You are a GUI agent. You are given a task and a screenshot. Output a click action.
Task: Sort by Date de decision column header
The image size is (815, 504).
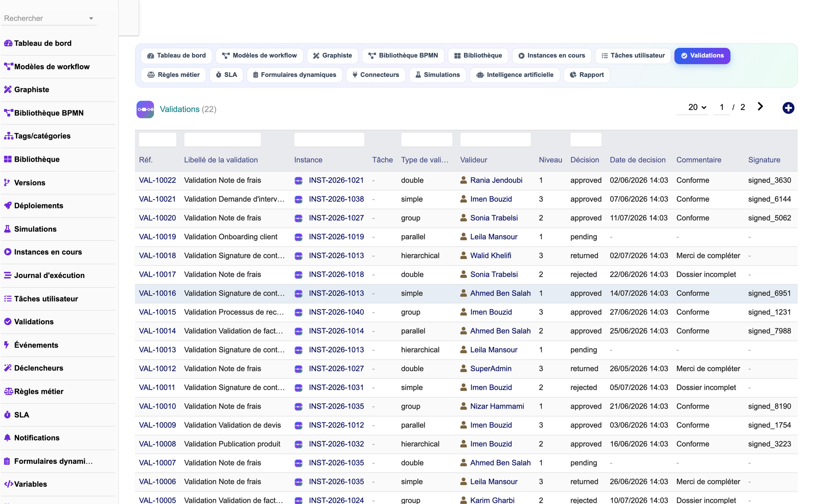637,160
